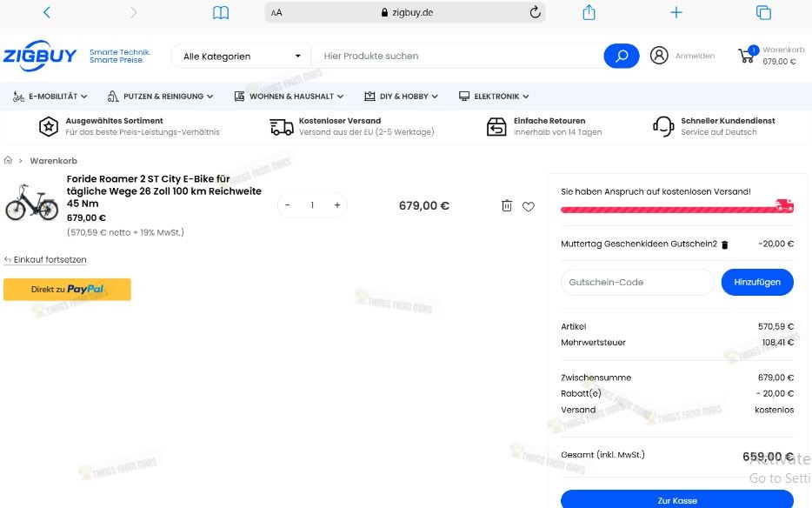Click the quantity field showing 1

point(312,205)
